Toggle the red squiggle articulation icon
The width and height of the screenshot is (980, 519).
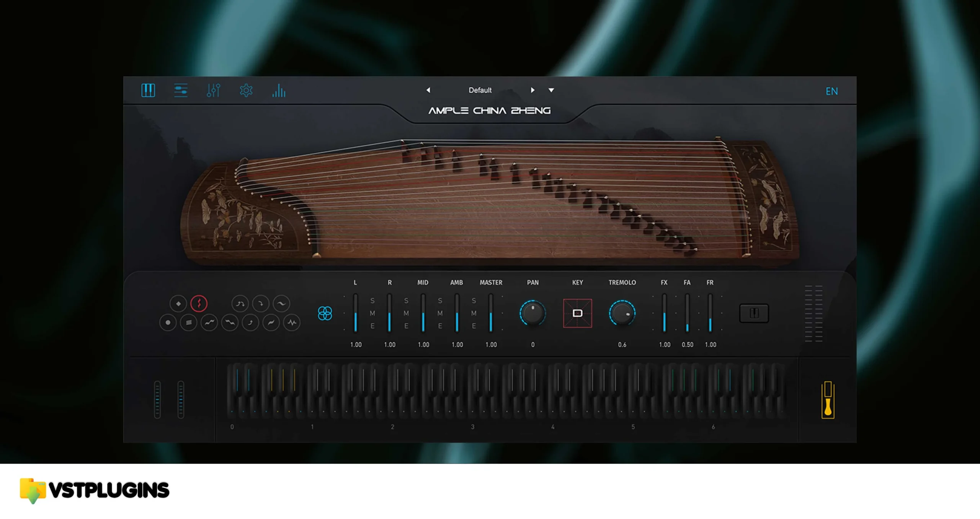pos(199,304)
